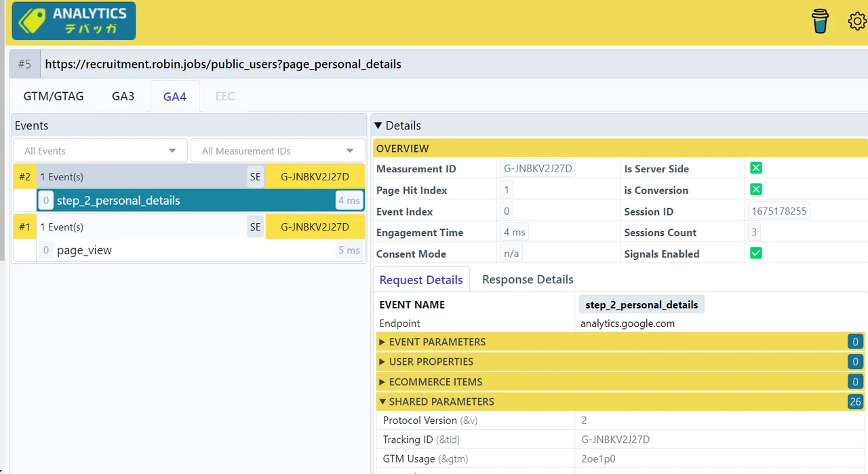Click the SE badge on hit #1
The height and width of the screenshot is (474, 868).
(x=255, y=227)
